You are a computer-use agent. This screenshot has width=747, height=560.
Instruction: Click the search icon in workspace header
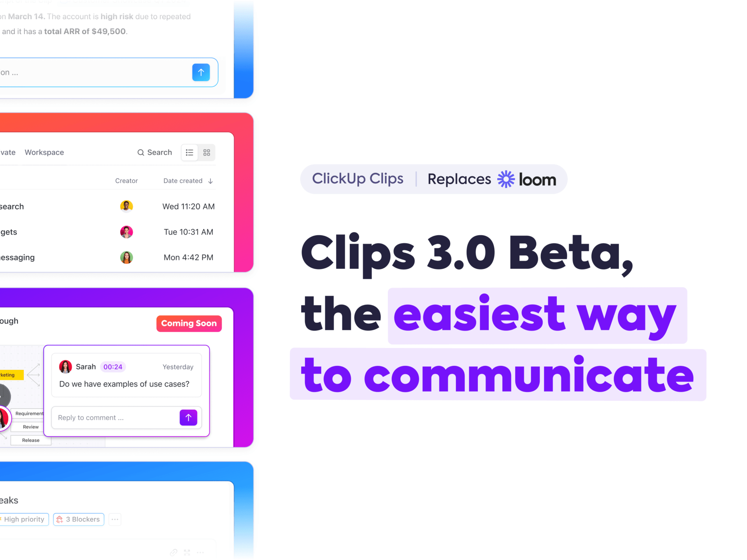pyautogui.click(x=141, y=152)
